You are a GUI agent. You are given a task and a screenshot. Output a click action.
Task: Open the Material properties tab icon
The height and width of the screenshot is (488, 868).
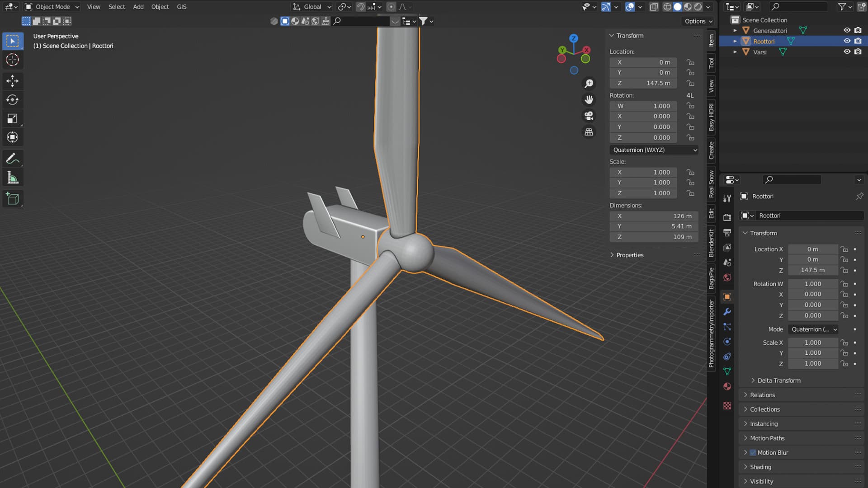tap(727, 386)
